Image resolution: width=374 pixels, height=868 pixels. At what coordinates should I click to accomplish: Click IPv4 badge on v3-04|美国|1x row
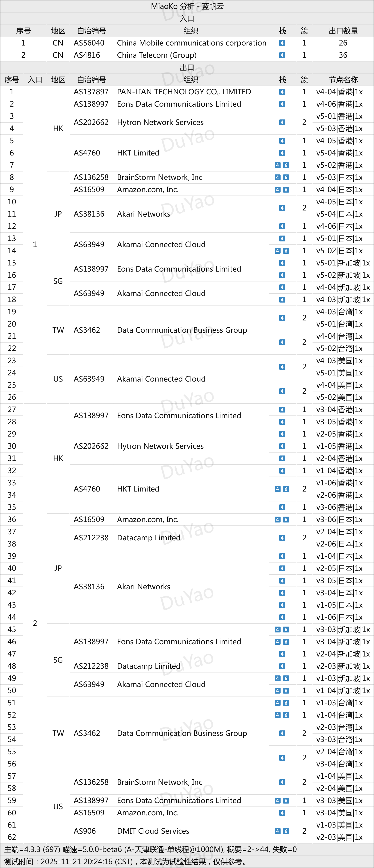pos(282,813)
